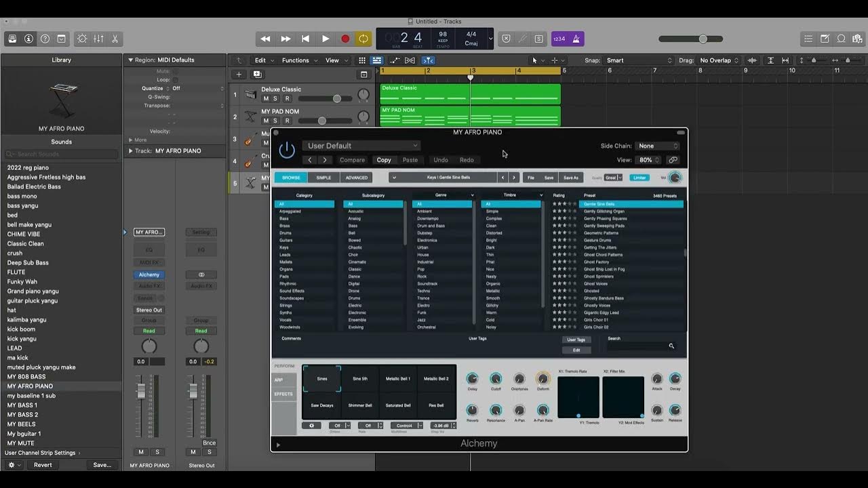Open the Quality Great dropdown in Alchemy
The height and width of the screenshot is (488, 868).
tap(613, 178)
